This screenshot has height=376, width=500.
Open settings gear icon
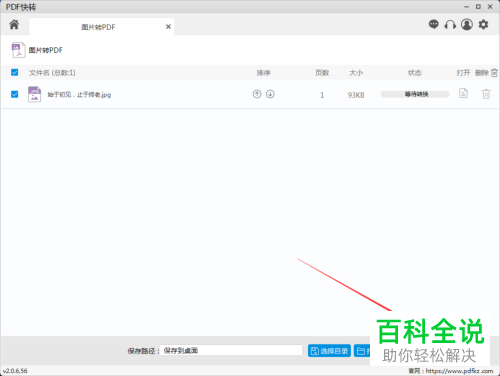pyautogui.click(x=483, y=24)
